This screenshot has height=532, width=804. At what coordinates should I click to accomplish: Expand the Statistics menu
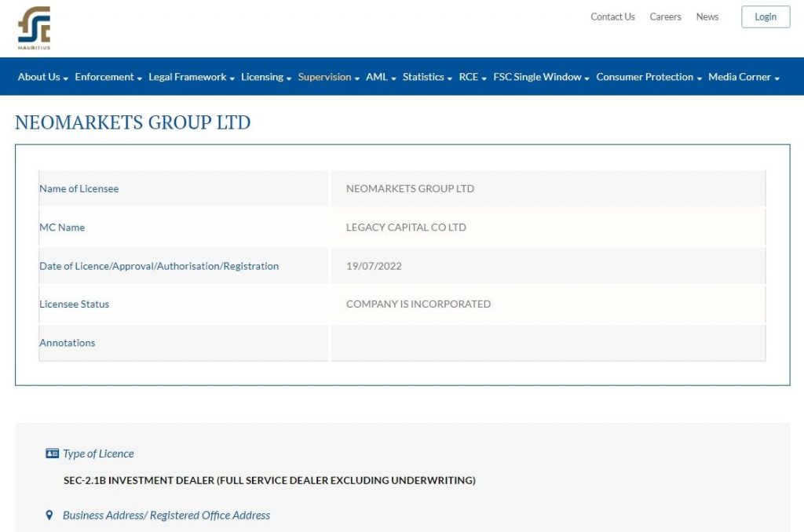coord(427,77)
